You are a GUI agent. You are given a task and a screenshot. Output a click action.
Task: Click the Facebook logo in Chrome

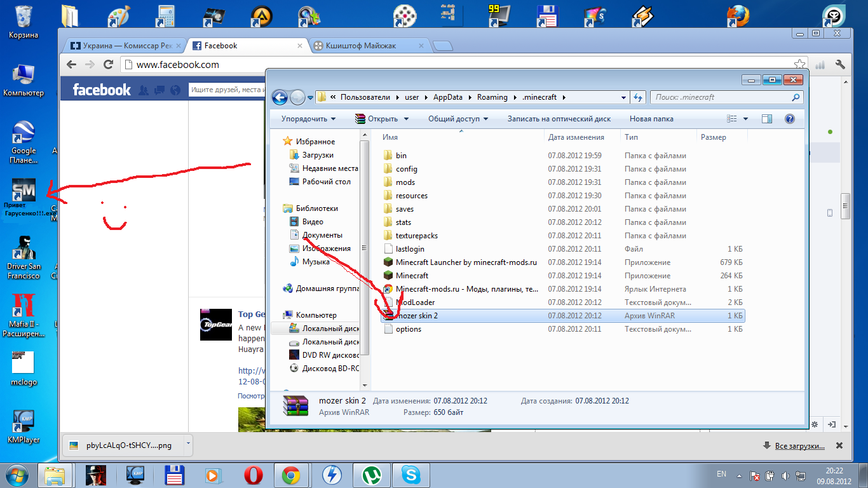click(x=102, y=90)
